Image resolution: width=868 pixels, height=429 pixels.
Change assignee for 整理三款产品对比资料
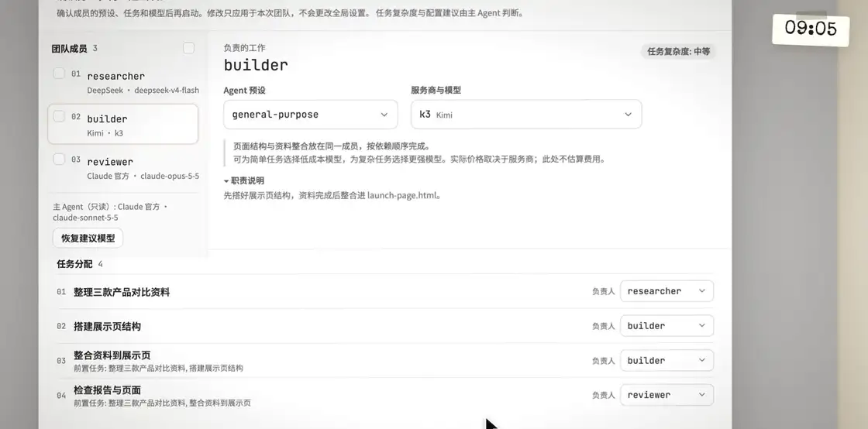[x=666, y=291]
